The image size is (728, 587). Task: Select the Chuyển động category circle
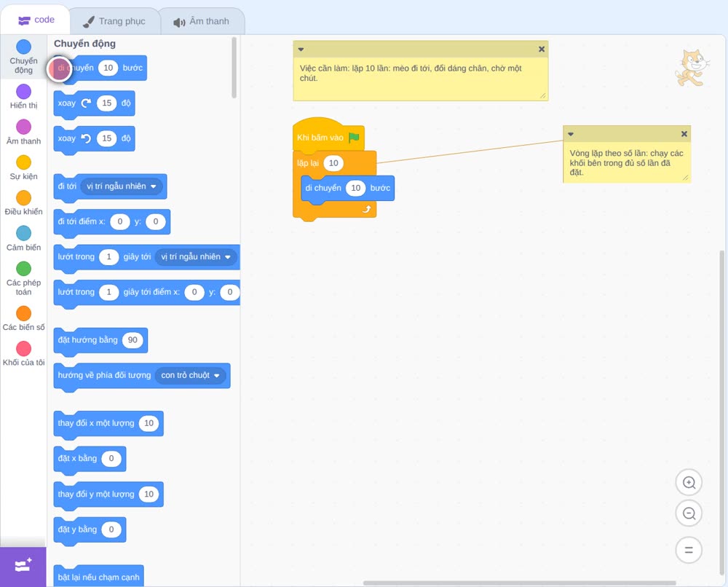click(x=24, y=47)
